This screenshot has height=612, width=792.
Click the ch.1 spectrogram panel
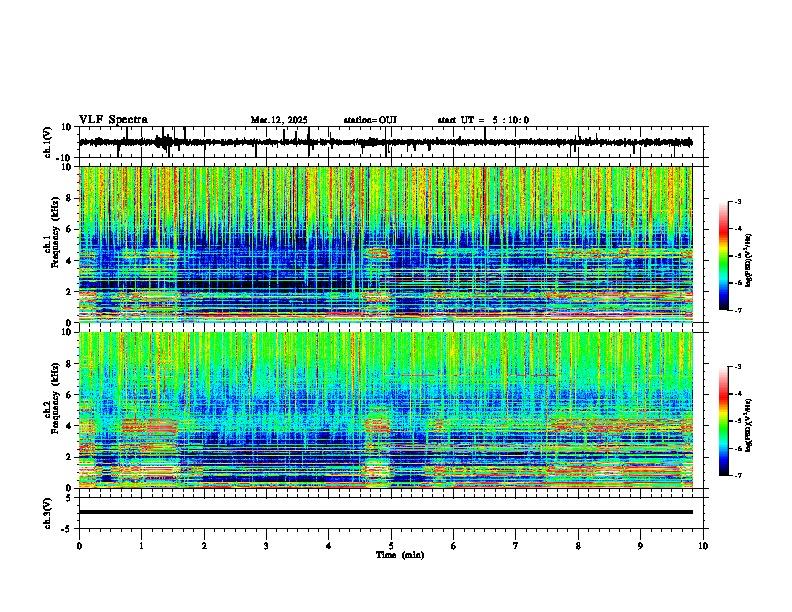tap(386, 244)
